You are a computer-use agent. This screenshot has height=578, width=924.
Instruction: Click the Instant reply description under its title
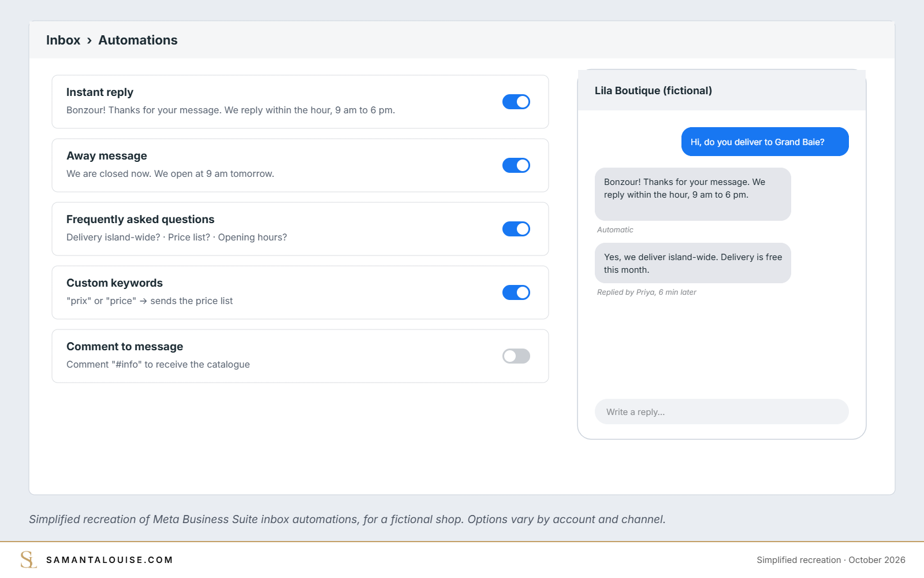point(231,110)
